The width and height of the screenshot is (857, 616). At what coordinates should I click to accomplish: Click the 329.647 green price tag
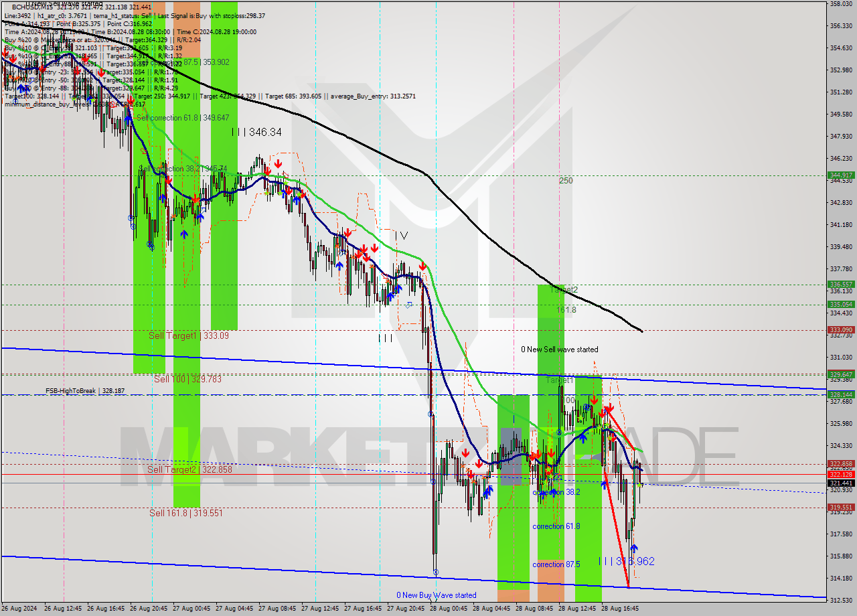pyautogui.click(x=841, y=374)
